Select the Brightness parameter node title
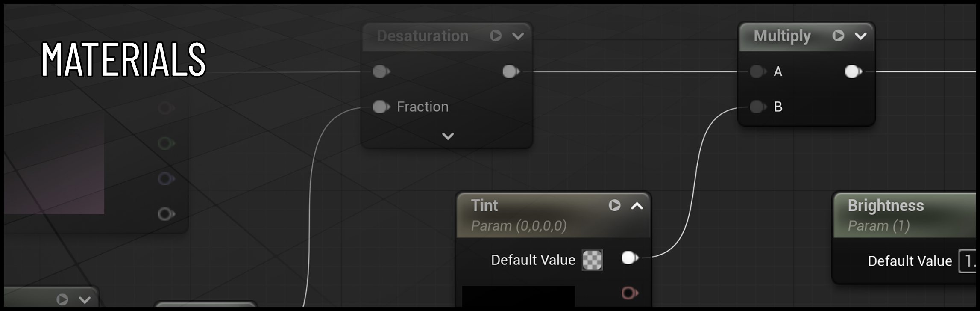This screenshot has height=311, width=980. click(x=886, y=206)
